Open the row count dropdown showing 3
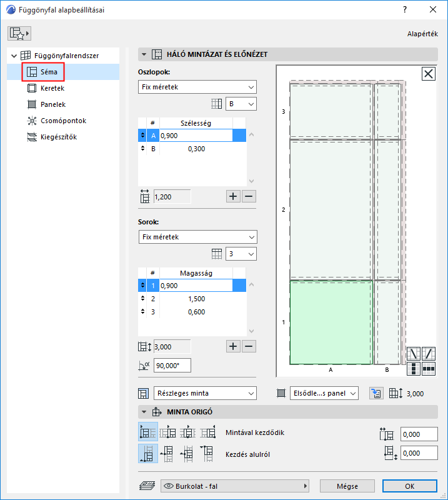 click(241, 254)
